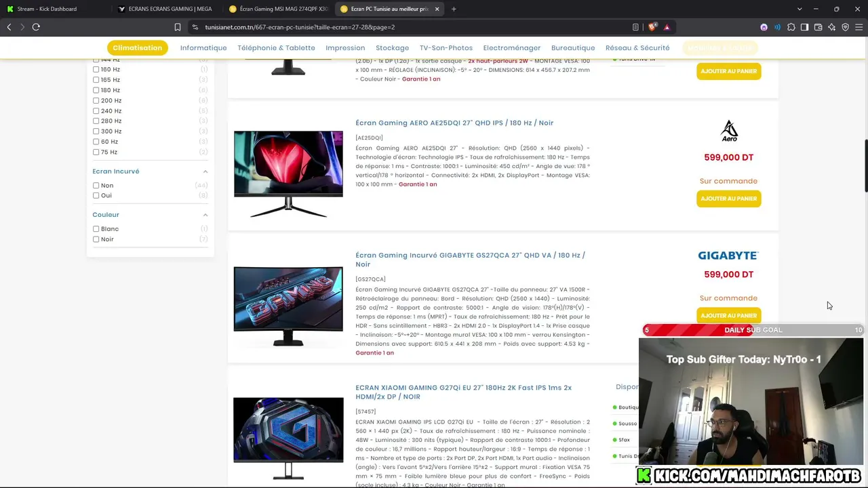868x488 pixels.
Task: Open the Electroménager menu
Action: (x=512, y=48)
